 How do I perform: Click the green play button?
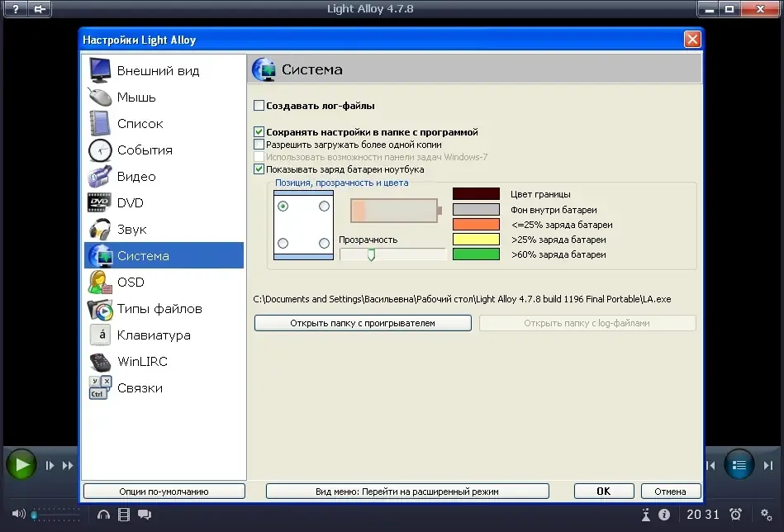pos(21,464)
